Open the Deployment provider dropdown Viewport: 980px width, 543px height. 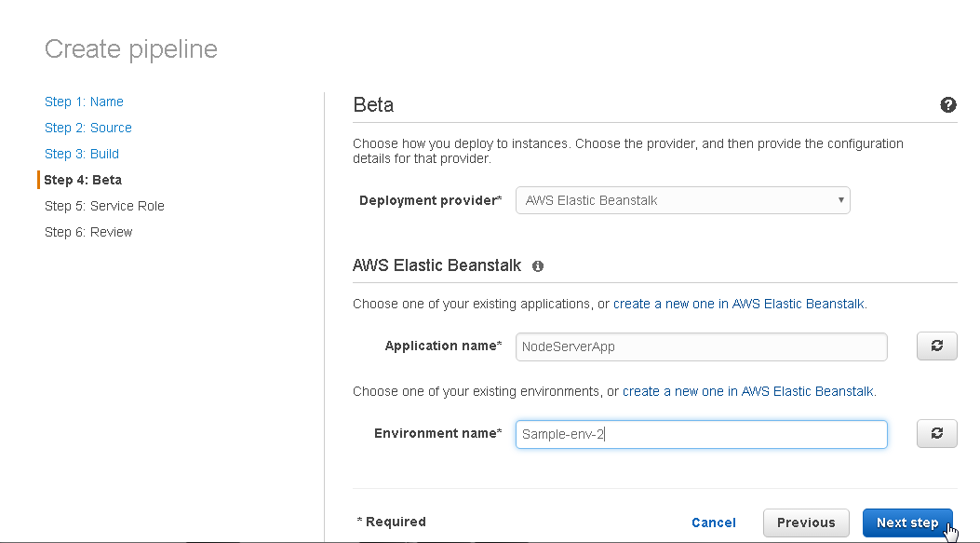click(682, 200)
